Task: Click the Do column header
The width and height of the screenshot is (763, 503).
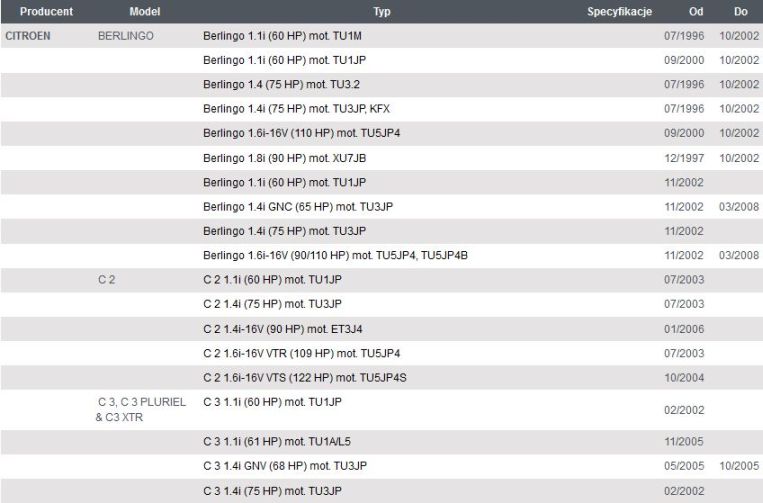Action: (741, 11)
